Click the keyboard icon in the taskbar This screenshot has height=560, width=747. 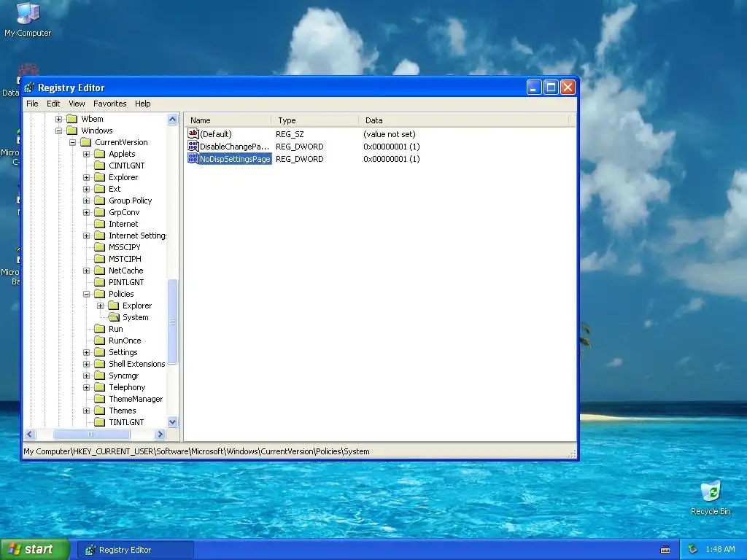click(665, 550)
